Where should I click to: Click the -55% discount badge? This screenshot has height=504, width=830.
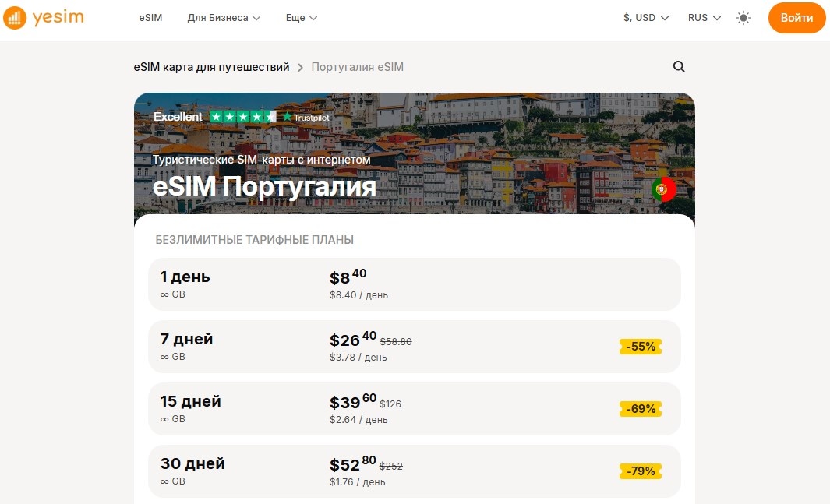(x=640, y=346)
